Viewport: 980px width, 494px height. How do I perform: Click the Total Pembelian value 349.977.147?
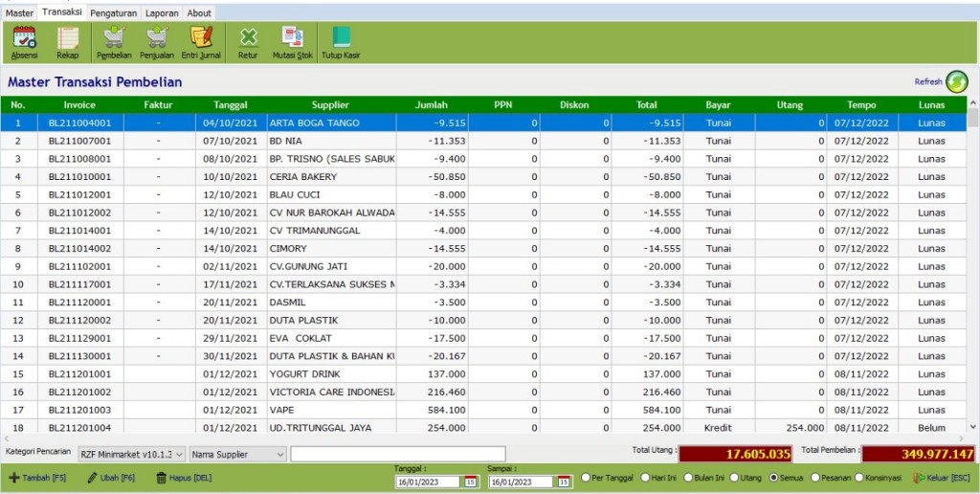click(x=918, y=454)
